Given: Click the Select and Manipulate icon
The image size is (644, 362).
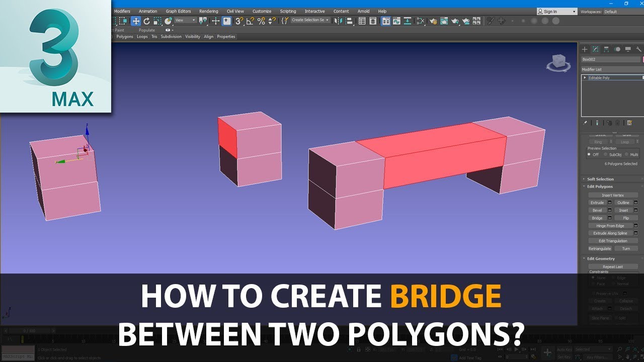Looking at the screenshot, I should (215, 21).
